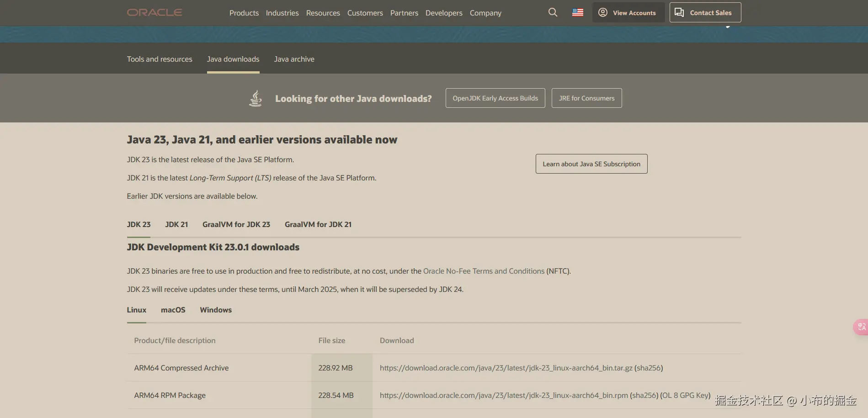Click the US flag country selector
The height and width of the screenshot is (418, 868).
click(x=578, y=12)
